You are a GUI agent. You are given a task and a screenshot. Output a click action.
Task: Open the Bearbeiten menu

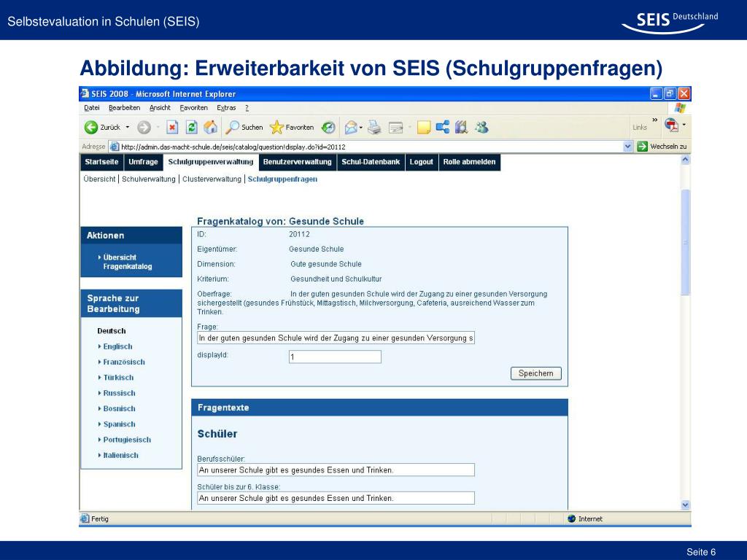(124, 108)
